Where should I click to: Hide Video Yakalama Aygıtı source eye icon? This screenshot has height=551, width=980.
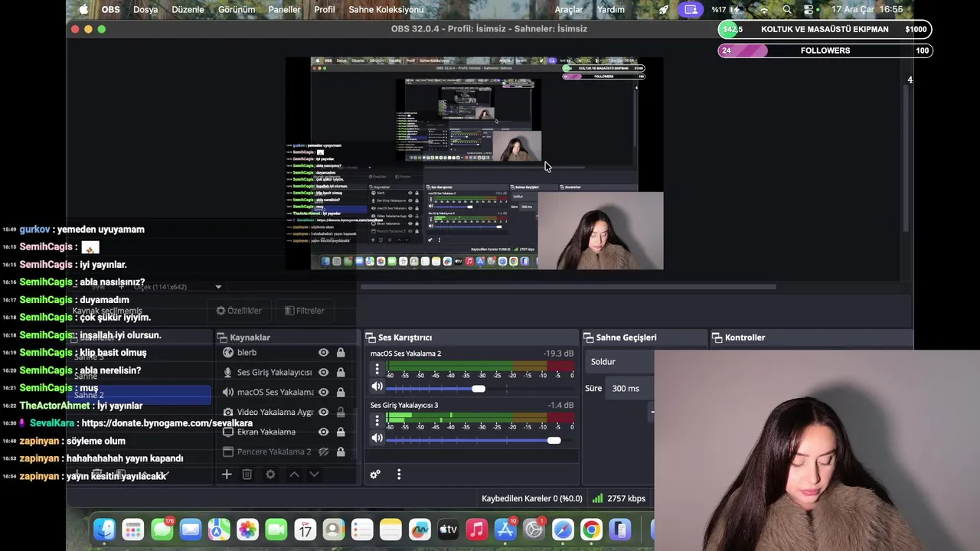[323, 412]
